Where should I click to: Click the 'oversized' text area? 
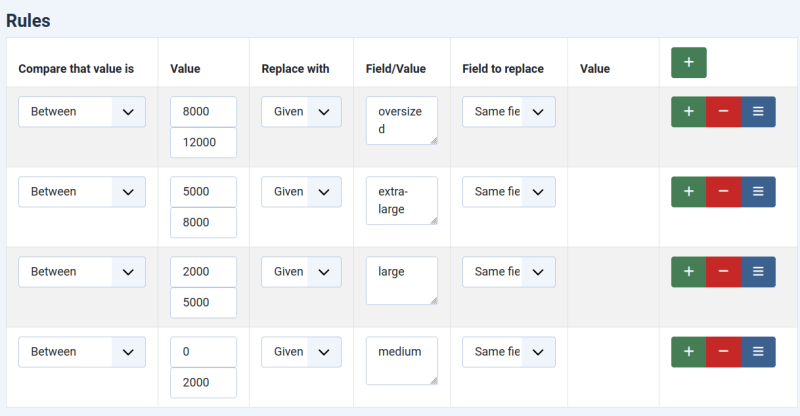click(401, 120)
